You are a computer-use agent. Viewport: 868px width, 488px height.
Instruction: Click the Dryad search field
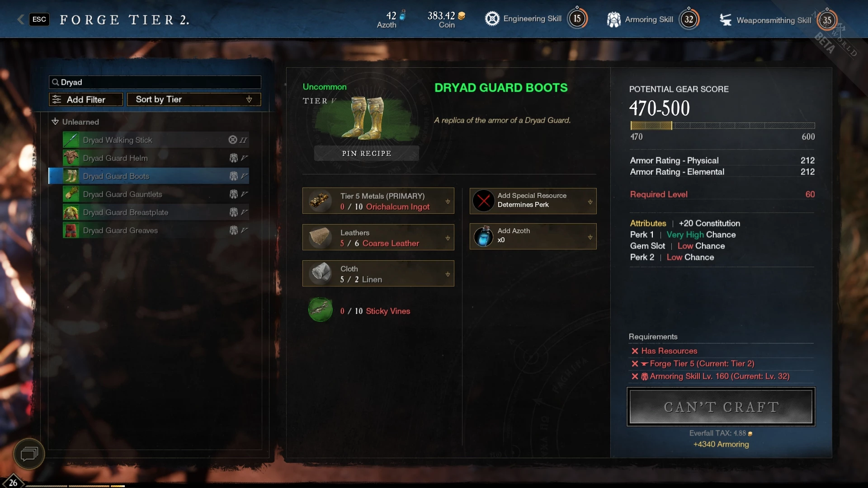point(155,82)
